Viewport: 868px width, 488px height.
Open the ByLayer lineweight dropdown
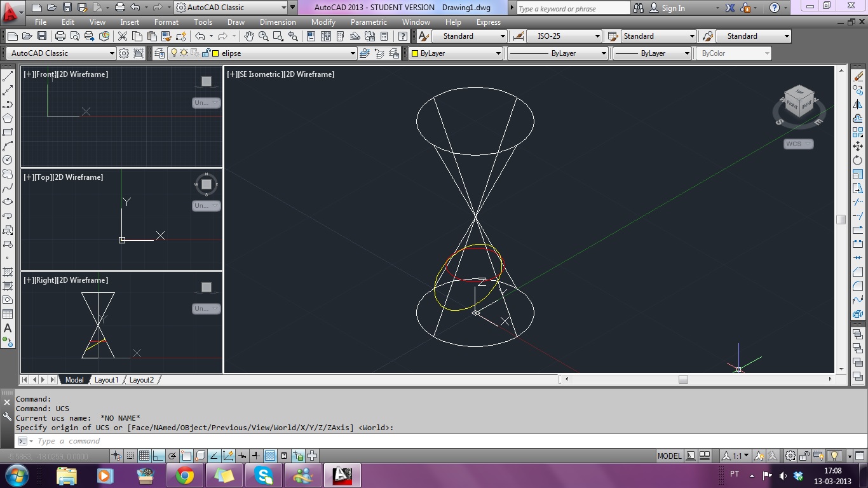pos(652,53)
